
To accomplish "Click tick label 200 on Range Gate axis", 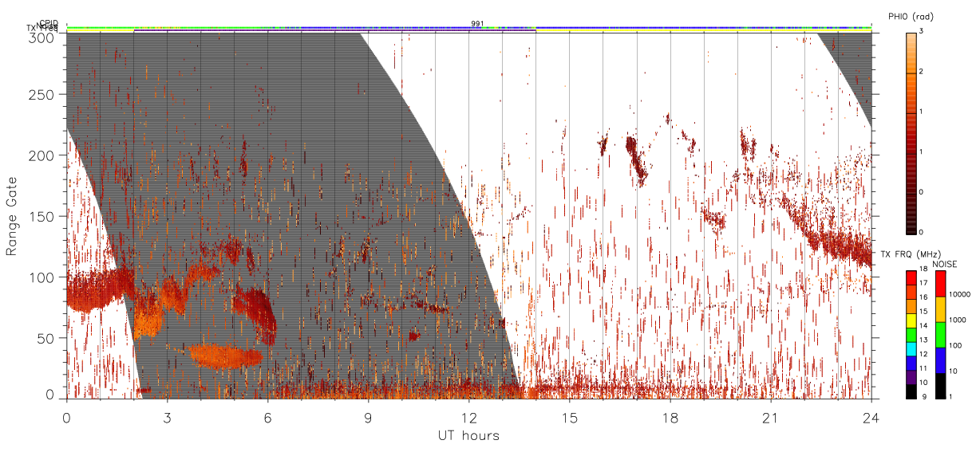I will coord(42,155).
